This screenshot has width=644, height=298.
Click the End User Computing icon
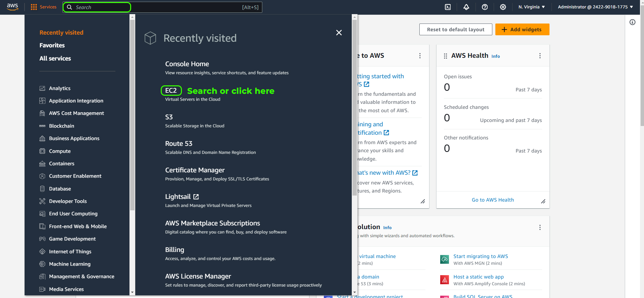coord(42,214)
